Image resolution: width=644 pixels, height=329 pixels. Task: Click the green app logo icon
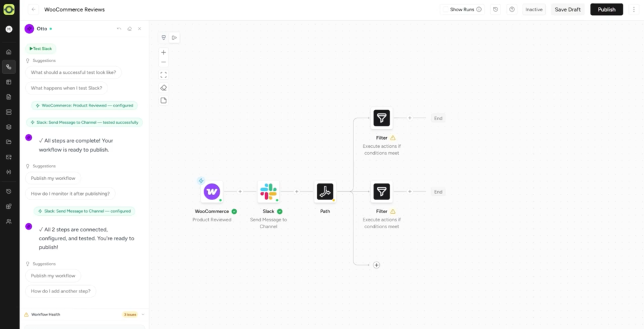9,9
